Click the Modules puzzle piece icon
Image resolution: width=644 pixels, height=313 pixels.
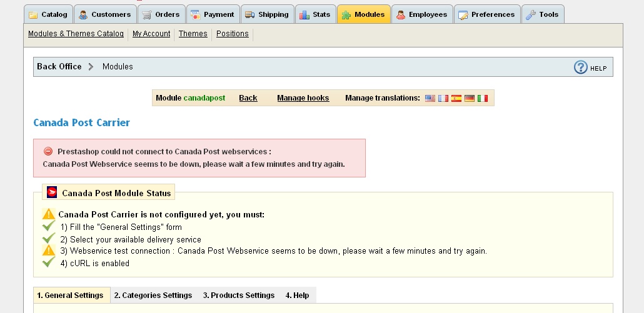tap(346, 15)
